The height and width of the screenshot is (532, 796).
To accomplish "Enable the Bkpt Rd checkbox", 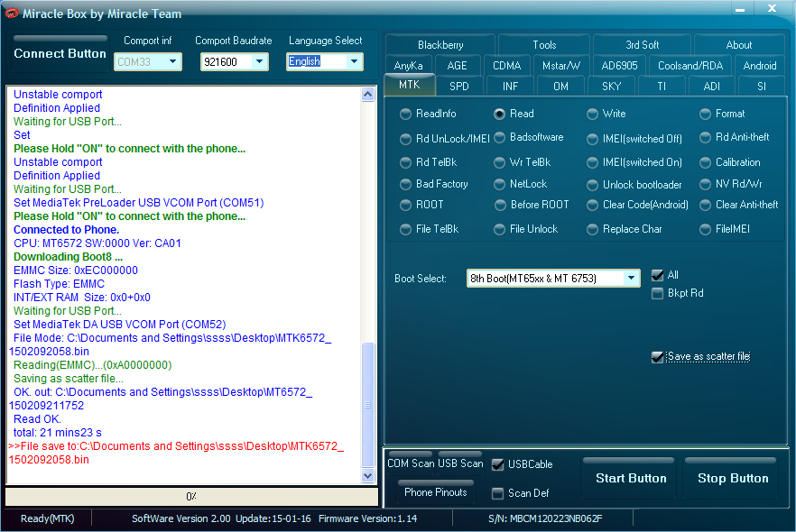I will coord(657,293).
